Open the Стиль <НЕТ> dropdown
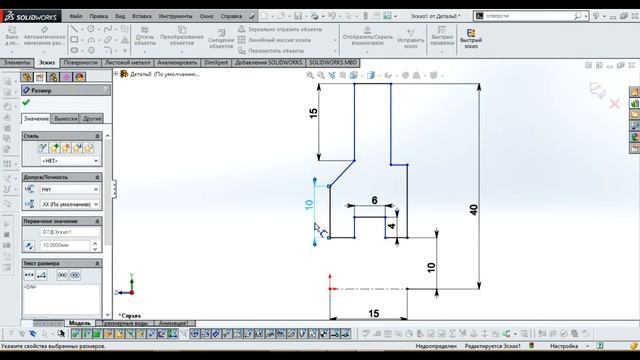Screen dimensions: 640x360 click(x=70, y=161)
